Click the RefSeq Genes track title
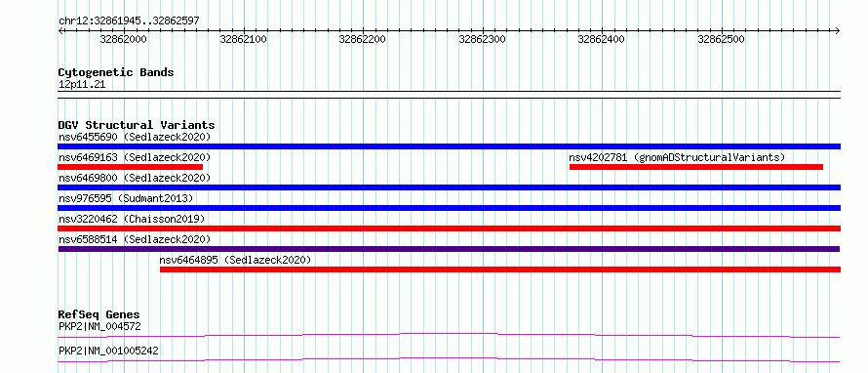The height and width of the screenshot is (373, 868). click(x=99, y=314)
